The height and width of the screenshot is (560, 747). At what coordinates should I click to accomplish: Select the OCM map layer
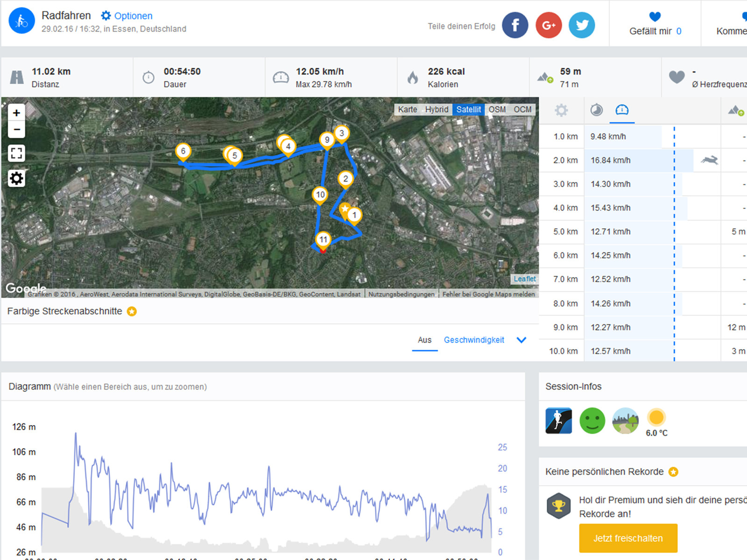point(522,109)
